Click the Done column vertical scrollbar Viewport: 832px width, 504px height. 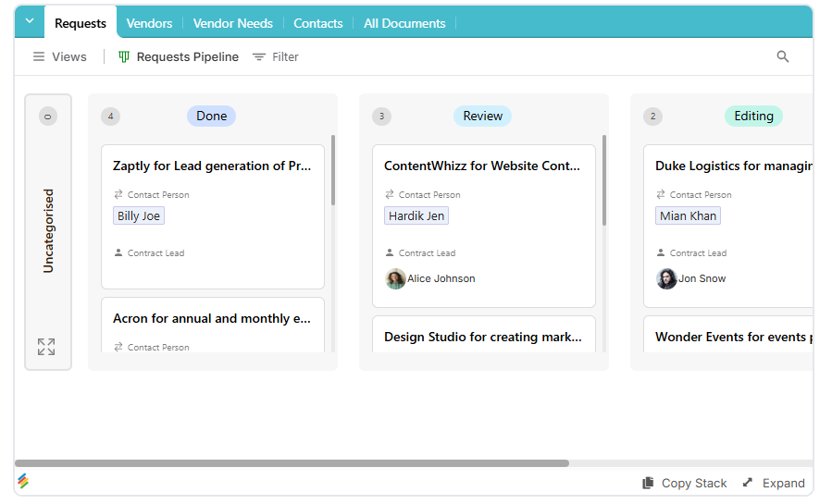pos(333,170)
